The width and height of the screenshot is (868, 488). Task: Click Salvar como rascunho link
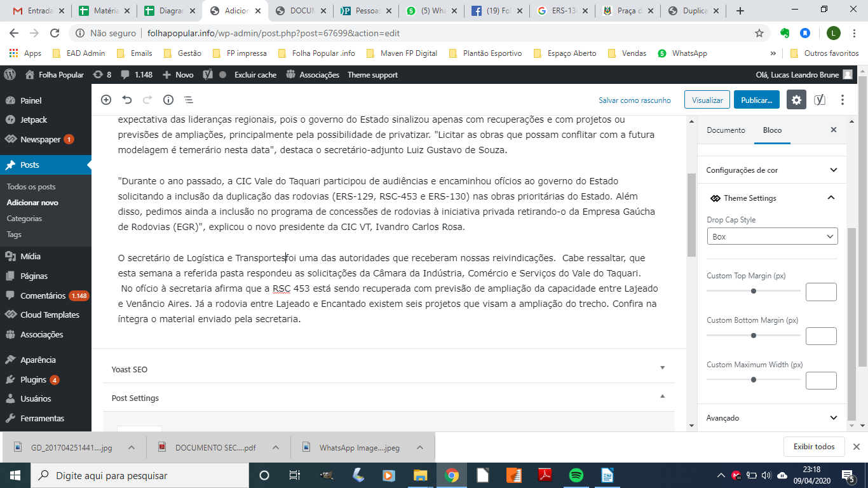pyautogui.click(x=634, y=100)
